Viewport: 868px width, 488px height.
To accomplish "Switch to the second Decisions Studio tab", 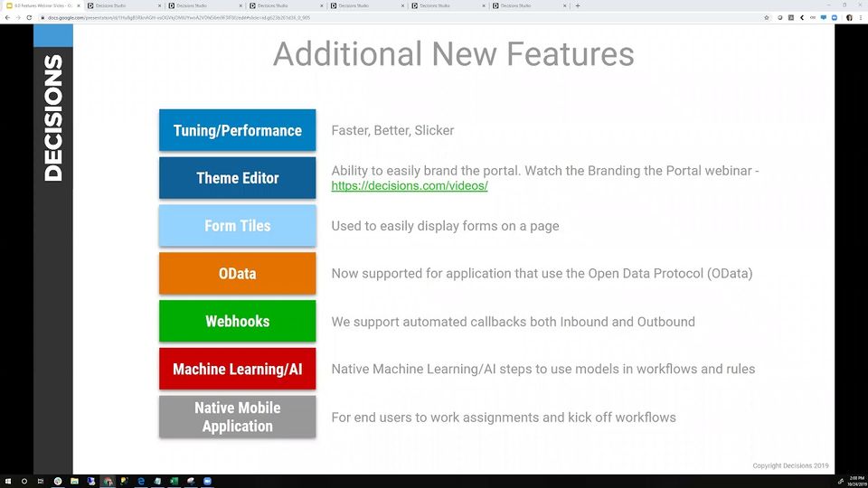I will point(205,5).
